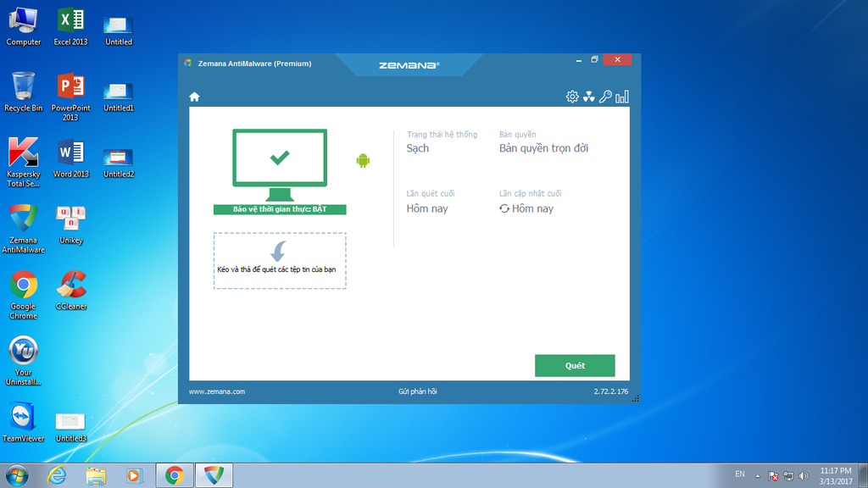Select Word 2013 desktop icon

coord(71,158)
